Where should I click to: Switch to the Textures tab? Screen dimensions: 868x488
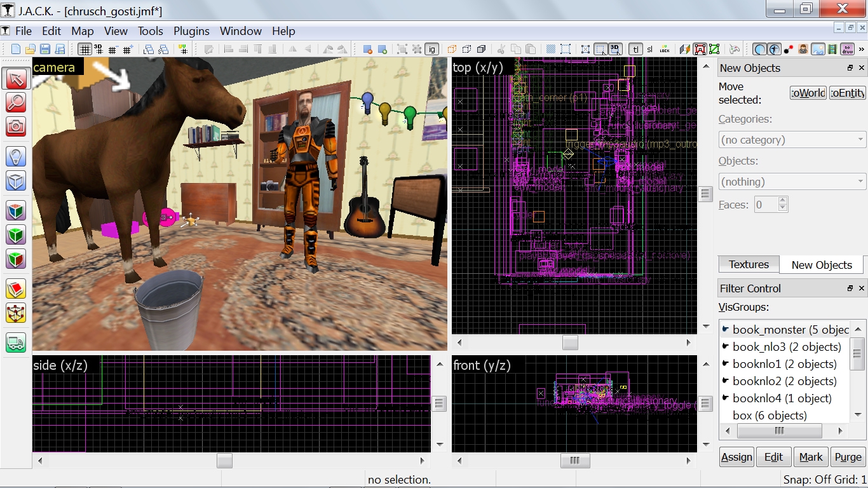click(749, 264)
